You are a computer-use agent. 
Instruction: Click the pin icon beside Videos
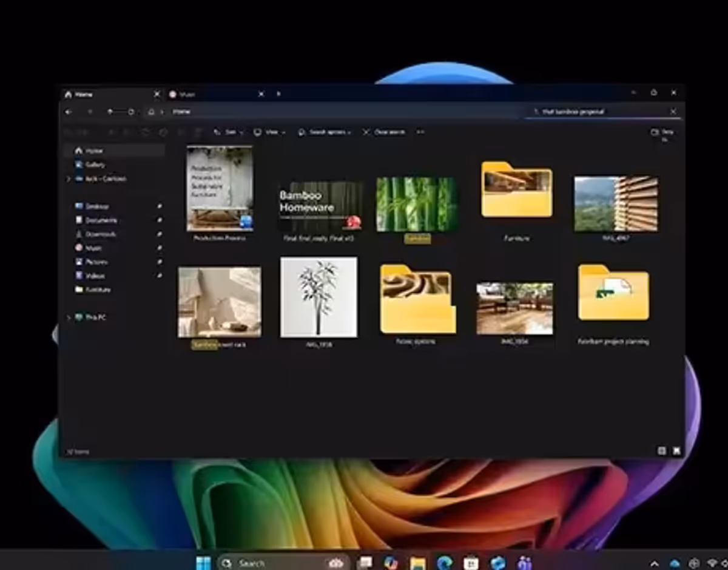160,276
